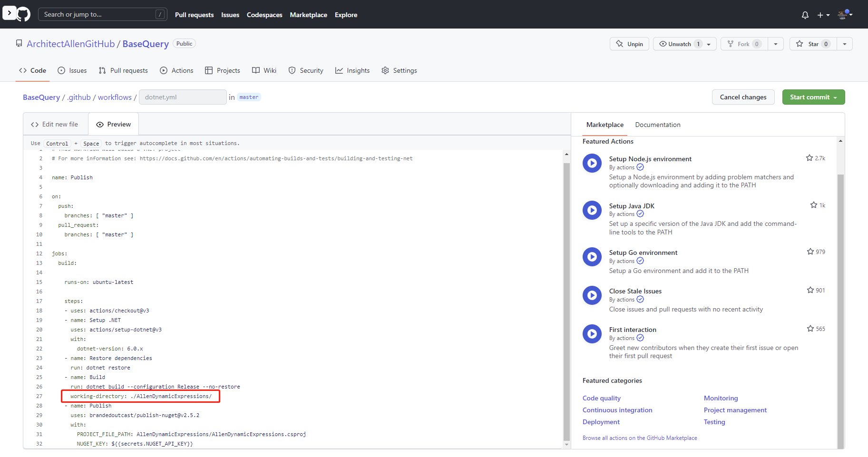Open the repository Settings tab
The width and height of the screenshot is (868, 457).
(x=399, y=70)
